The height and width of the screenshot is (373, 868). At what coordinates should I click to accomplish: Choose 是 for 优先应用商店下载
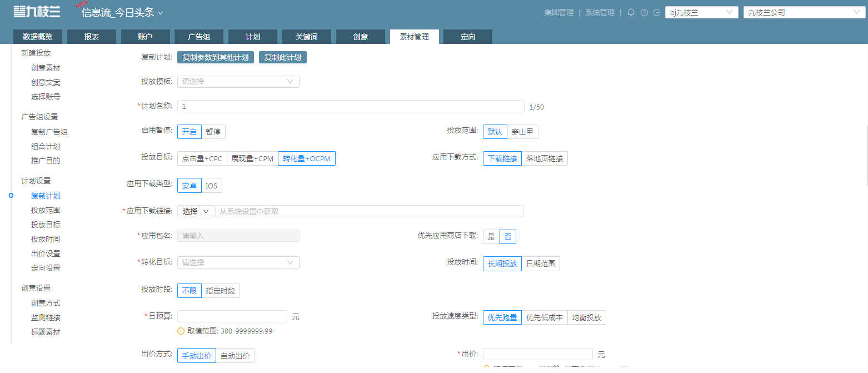[491, 237]
